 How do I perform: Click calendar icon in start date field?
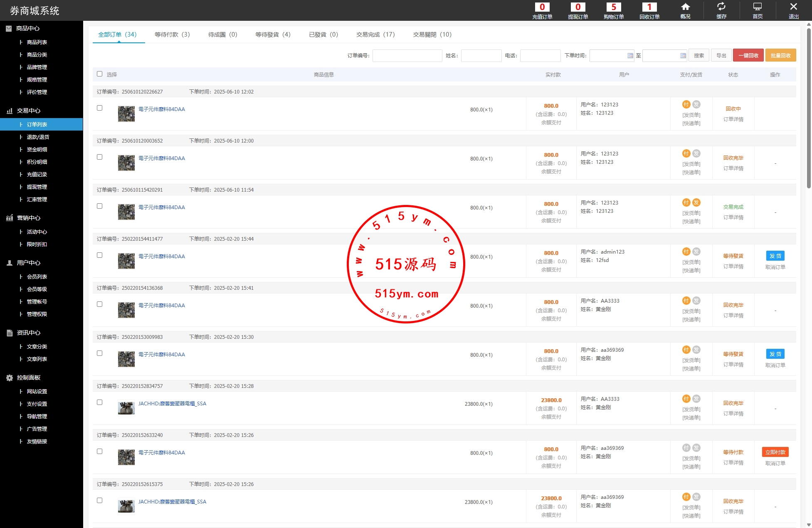[x=630, y=56]
